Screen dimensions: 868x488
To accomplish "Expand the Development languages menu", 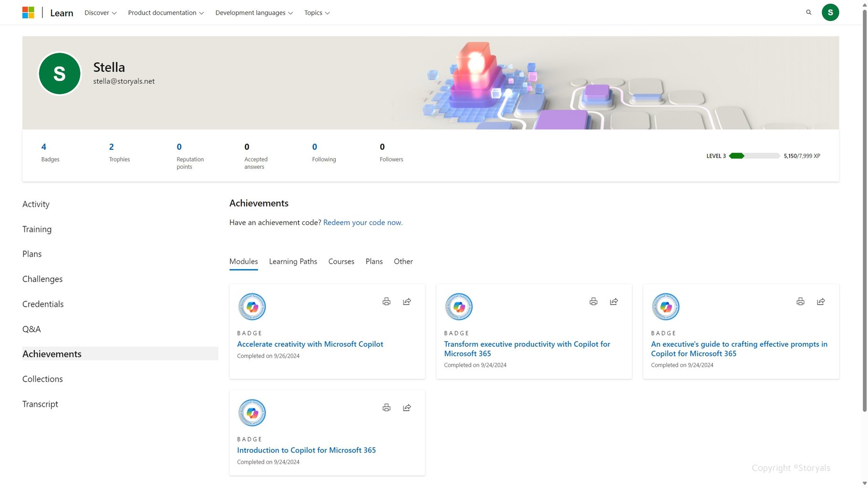I will 253,12.
